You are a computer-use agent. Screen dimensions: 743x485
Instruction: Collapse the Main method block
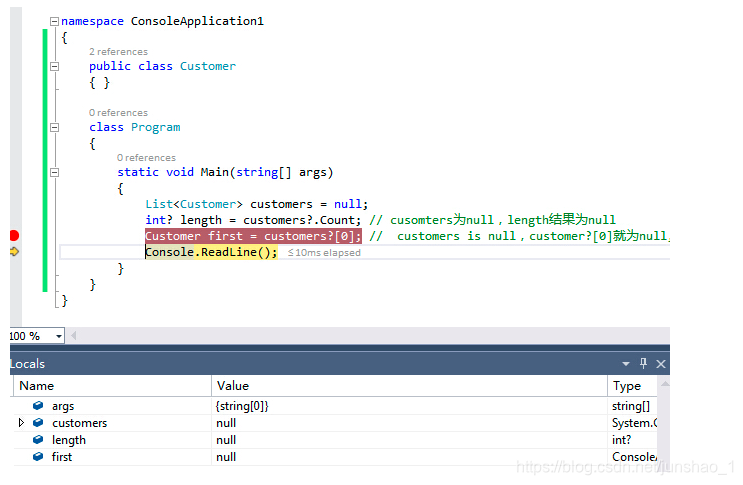point(54,172)
